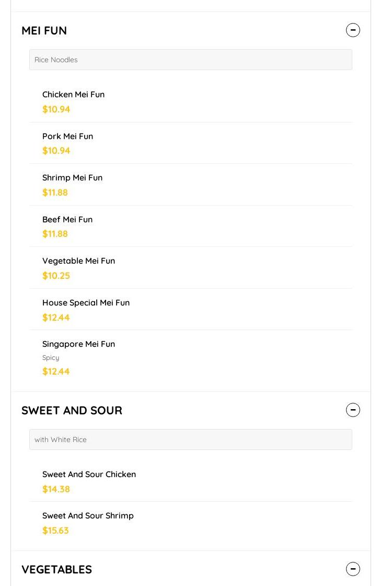Collapse the Mei Fun section

point(353,30)
